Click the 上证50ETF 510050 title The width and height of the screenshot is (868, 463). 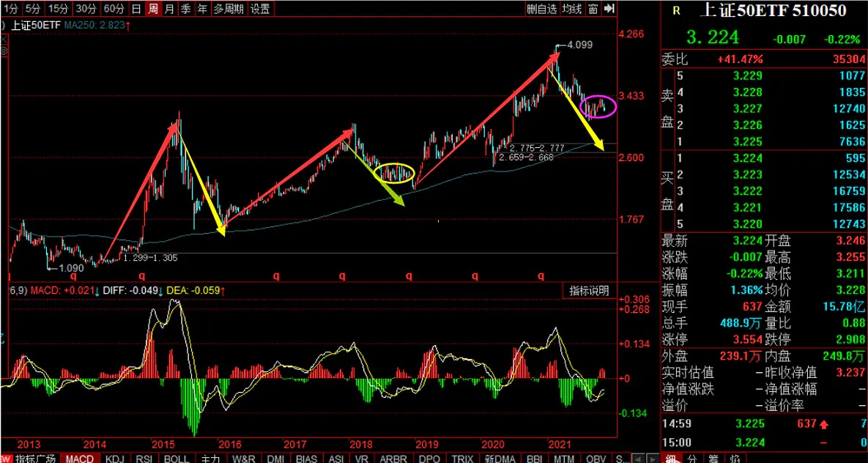773,10
